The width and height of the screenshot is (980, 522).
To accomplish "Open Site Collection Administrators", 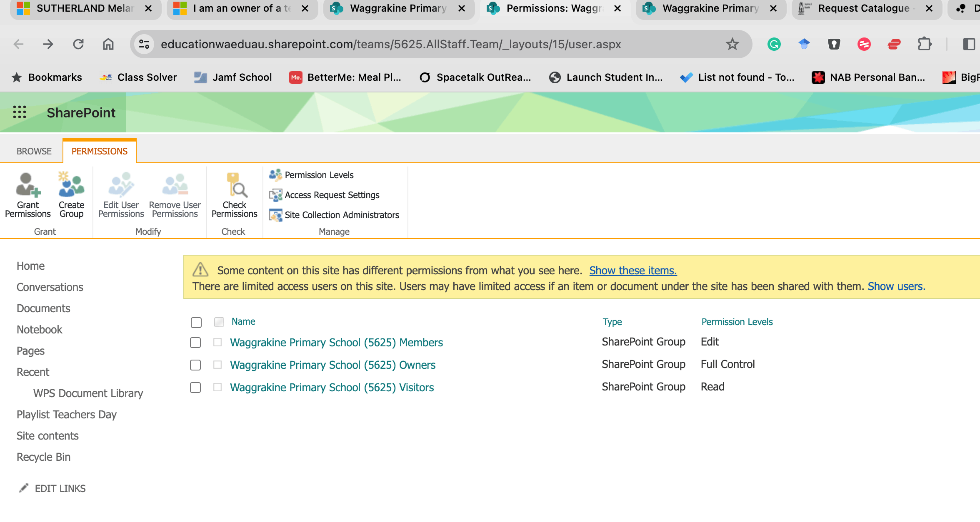I will click(x=334, y=215).
